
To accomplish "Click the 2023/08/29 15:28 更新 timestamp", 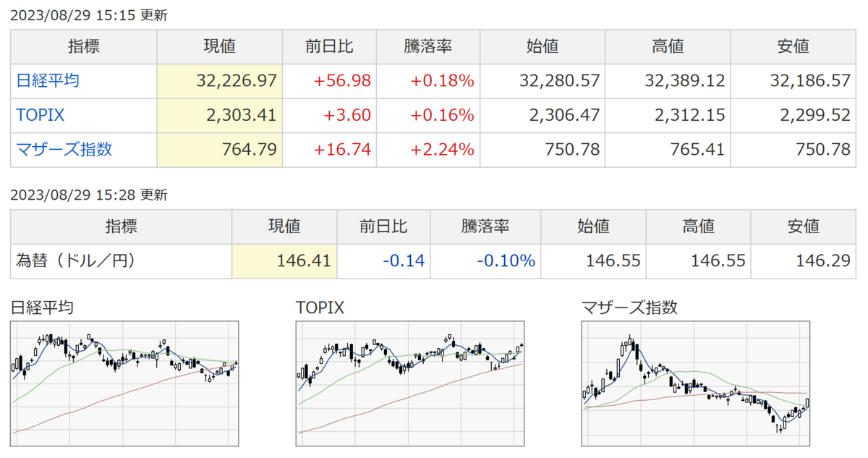I will point(89,195).
